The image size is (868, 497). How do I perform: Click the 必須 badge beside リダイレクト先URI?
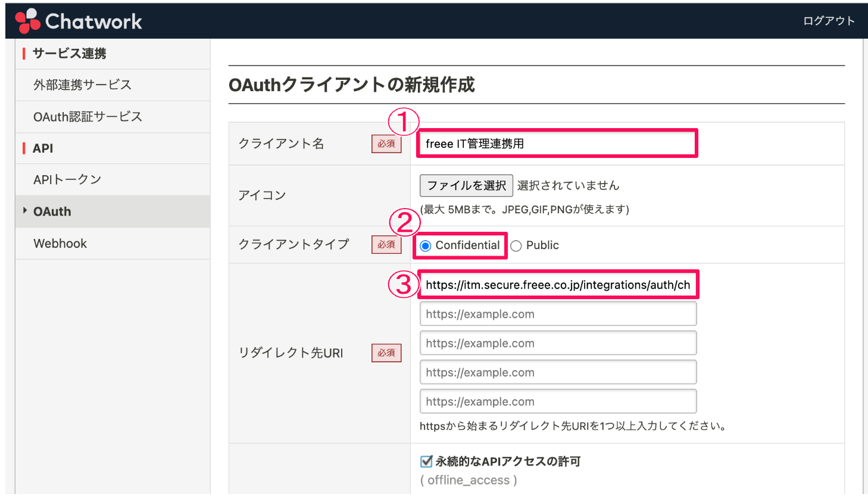386,353
